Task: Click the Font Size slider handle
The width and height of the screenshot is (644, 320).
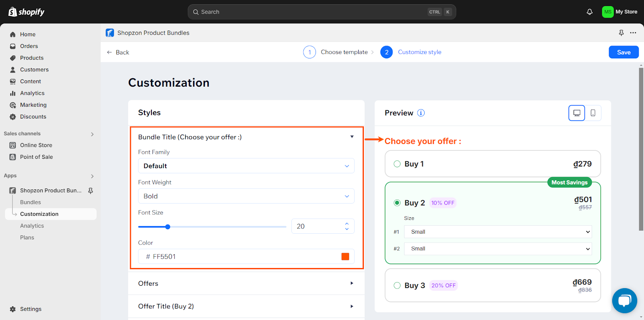Action: click(168, 227)
